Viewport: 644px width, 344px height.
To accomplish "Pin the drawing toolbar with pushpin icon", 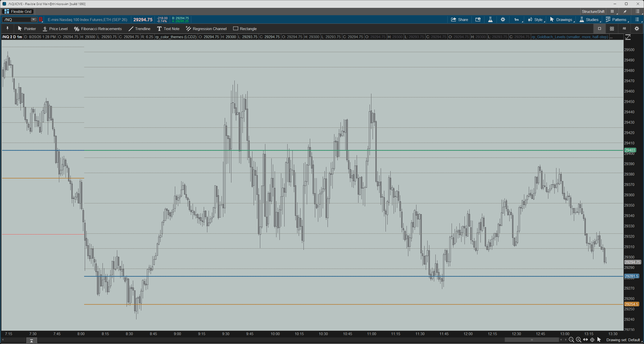I will 7,29.
